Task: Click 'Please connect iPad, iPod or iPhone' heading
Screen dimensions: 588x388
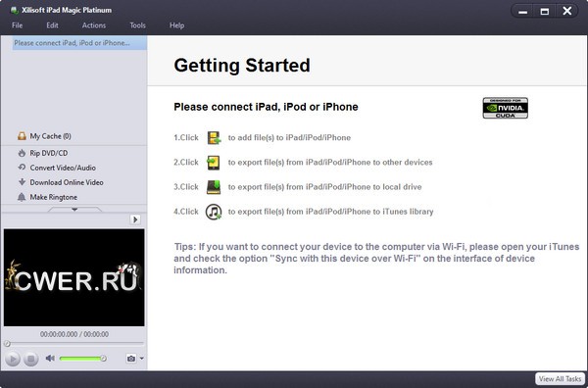Action: pyautogui.click(x=266, y=107)
